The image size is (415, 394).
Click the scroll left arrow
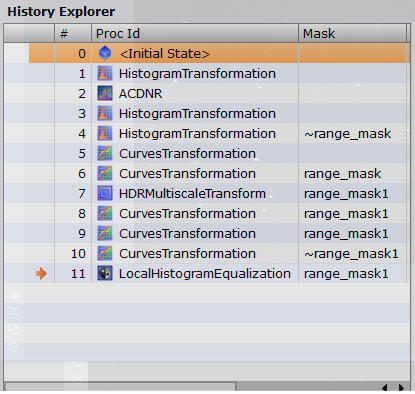(x=385, y=387)
